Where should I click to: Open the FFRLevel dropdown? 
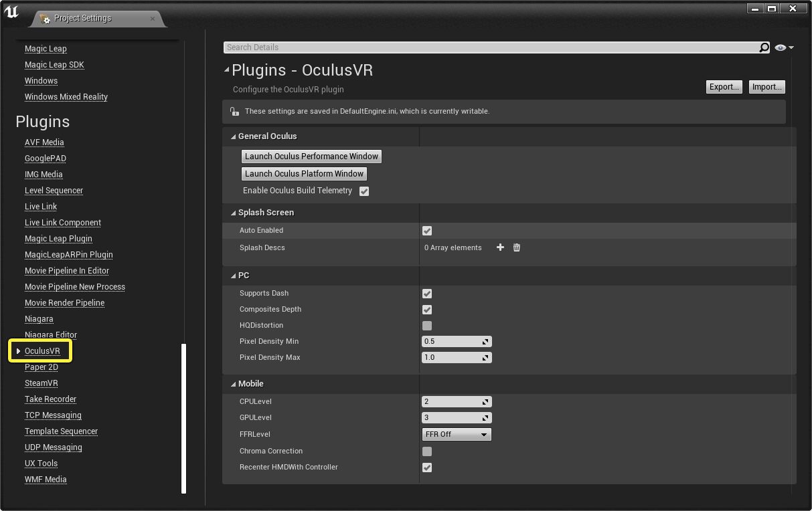(x=457, y=434)
